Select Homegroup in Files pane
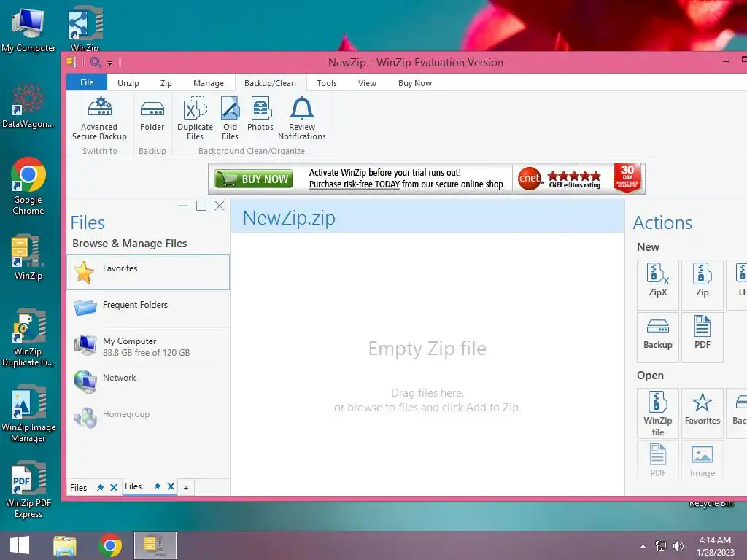 147,418
